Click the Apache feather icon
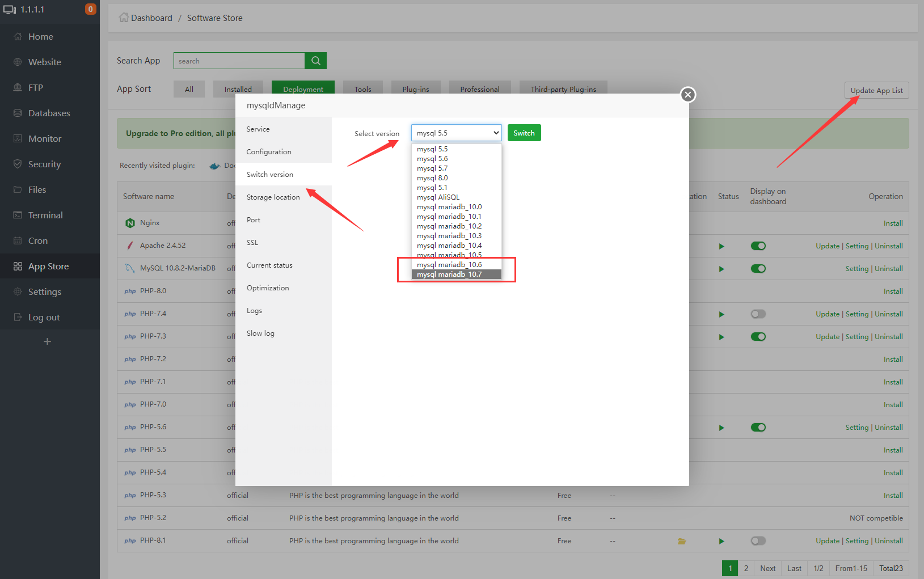 tap(130, 246)
